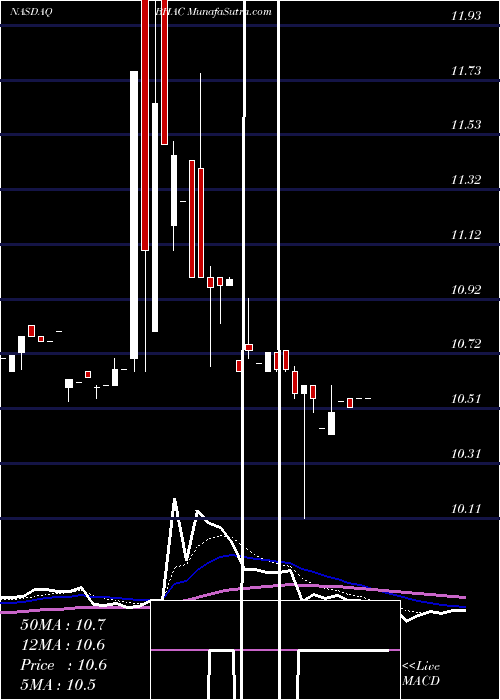Click the Live MACD label
Screen dimensions: 500x700
click(421, 674)
